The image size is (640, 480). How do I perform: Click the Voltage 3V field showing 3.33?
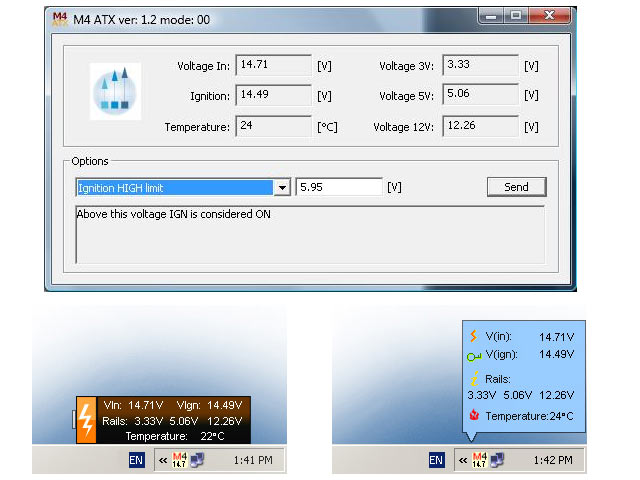[x=480, y=65]
